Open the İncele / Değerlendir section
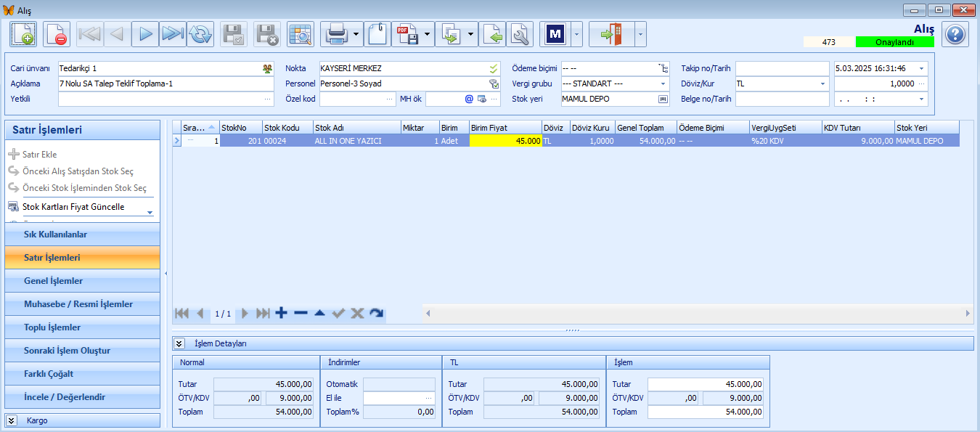This screenshot has width=980, height=432. pyautogui.click(x=82, y=397)
